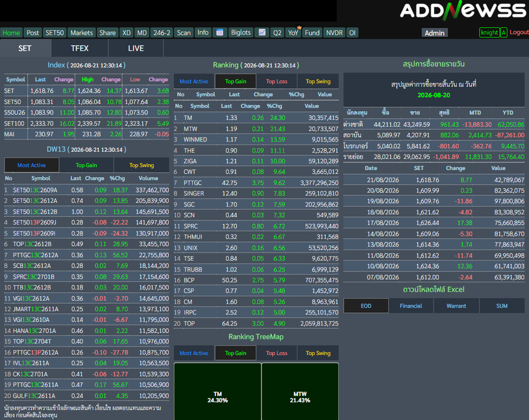529x420 pixels.
Task: Open the Scan menu
Action: coord(184,32)
